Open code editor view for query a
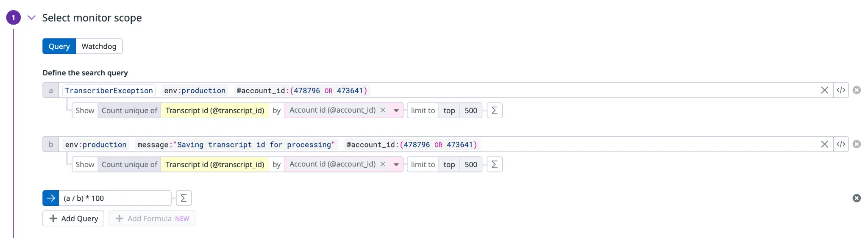 841,90
